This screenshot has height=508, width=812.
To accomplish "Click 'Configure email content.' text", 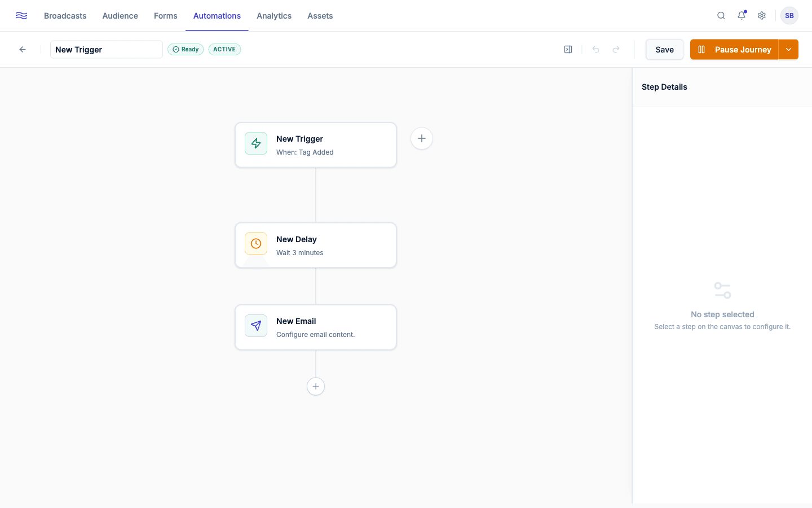I will (316, 335).
